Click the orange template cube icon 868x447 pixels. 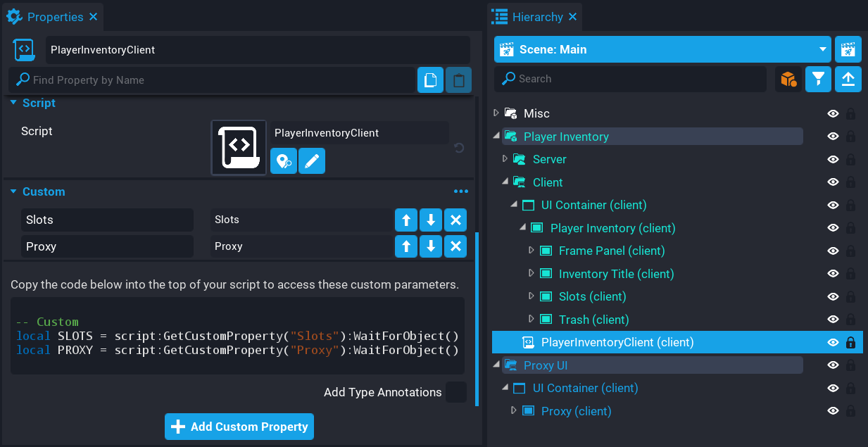pos(788,80)
